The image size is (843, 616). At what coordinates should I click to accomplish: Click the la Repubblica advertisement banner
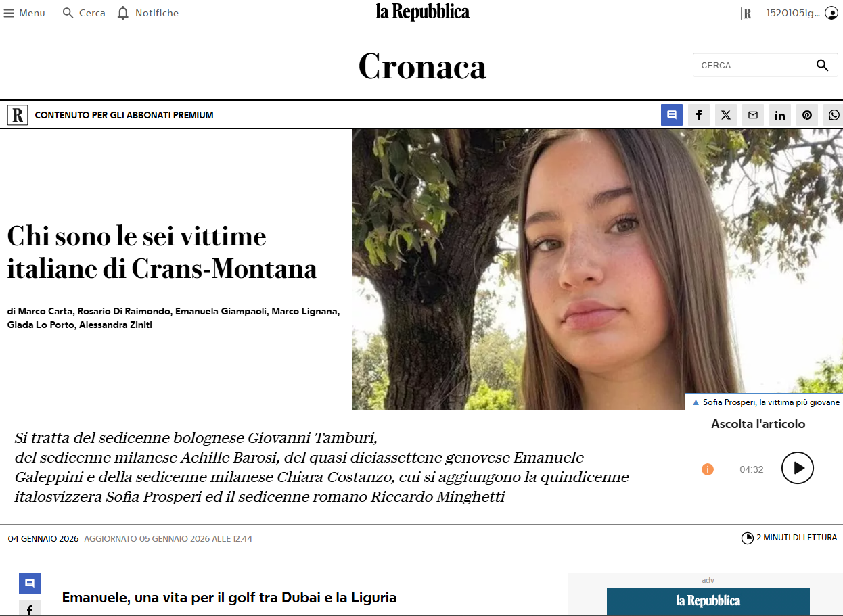pos(708,601)
